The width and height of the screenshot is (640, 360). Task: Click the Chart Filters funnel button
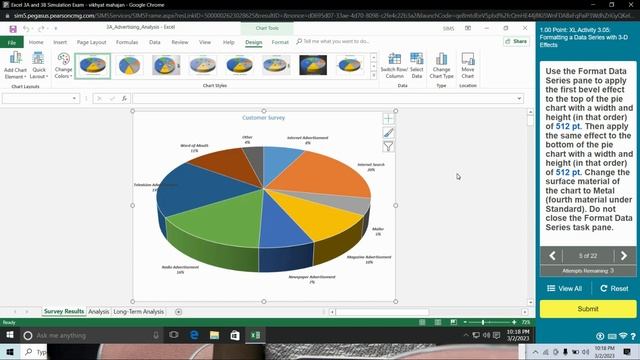(389, 147)
